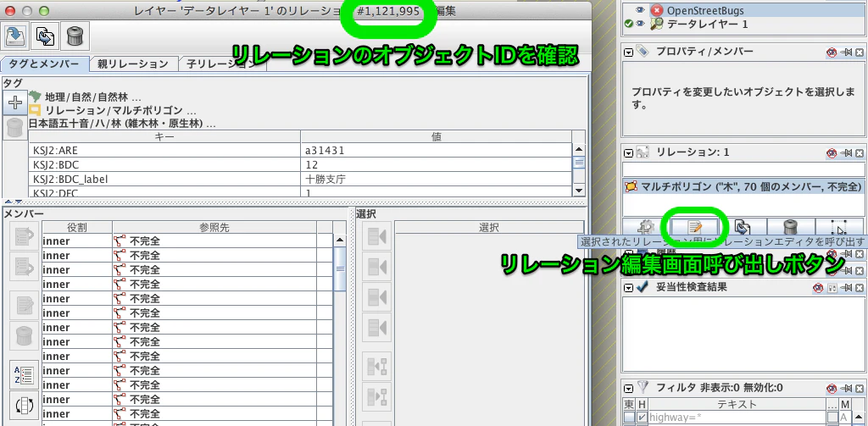Switch to the 親リレーション tab
The image size is (868, 426).
[x=133, y=64]
